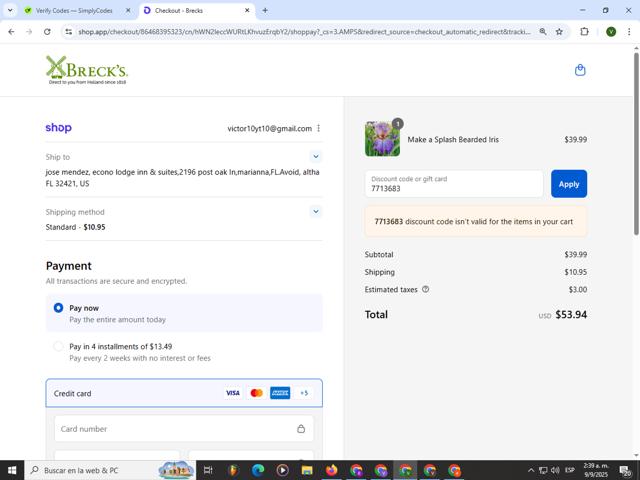
Task: Open the notification center icon
Action: (624, 470)
